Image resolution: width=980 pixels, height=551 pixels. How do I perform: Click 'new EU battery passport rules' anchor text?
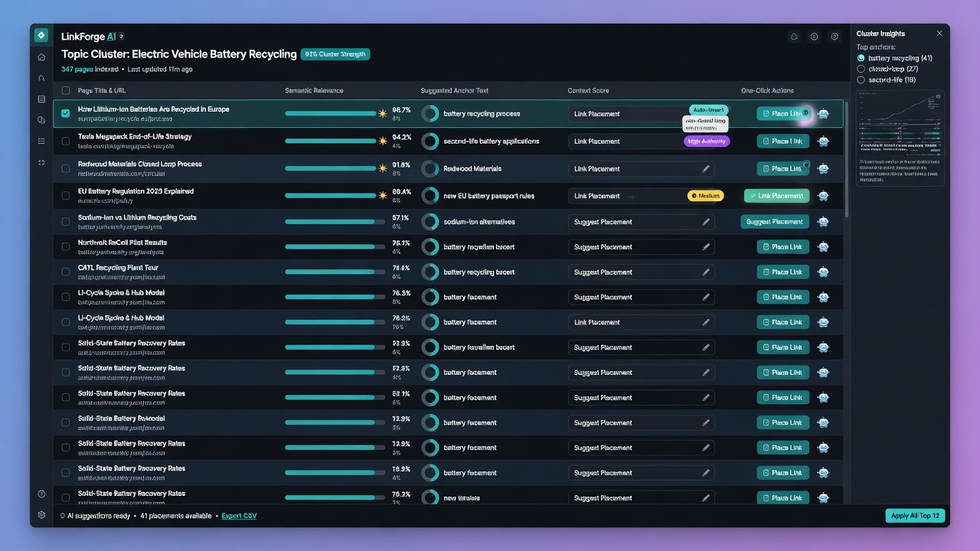click(x=489, y=196)
